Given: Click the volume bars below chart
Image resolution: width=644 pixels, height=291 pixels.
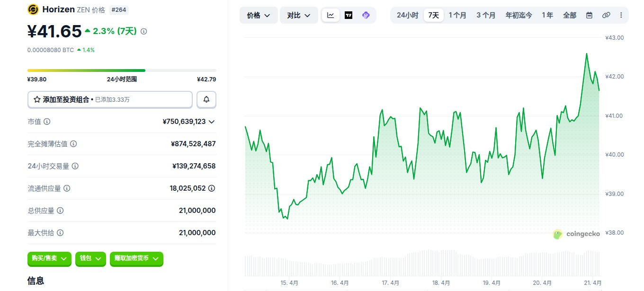Looking at the screenshot, I should point(422,263).
